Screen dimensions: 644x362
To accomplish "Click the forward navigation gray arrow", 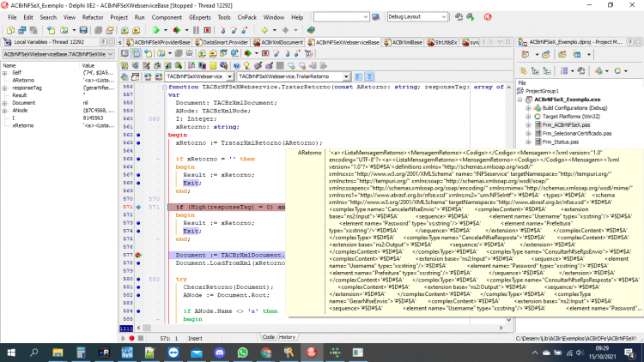I will pos(285,30).
